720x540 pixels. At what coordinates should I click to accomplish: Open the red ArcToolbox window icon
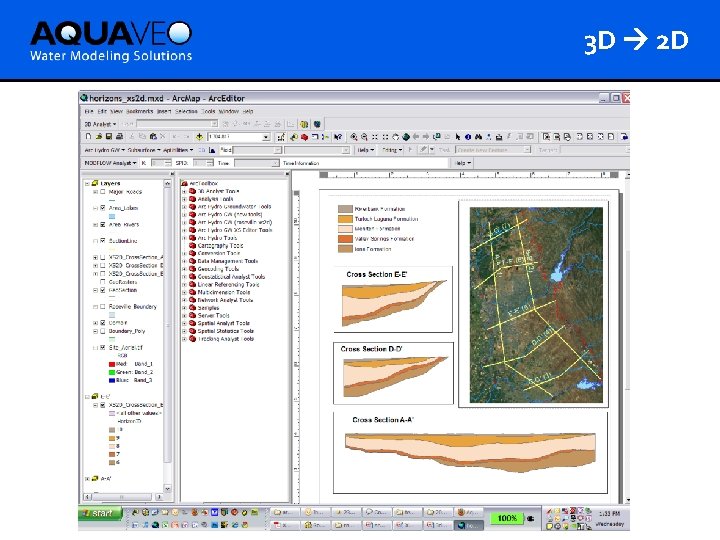point(304,137)
